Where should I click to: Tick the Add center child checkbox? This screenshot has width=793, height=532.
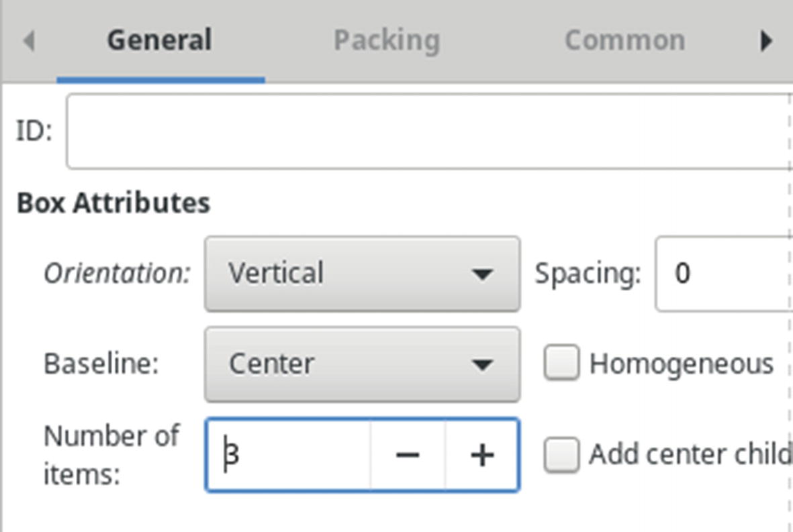point(561,455)
